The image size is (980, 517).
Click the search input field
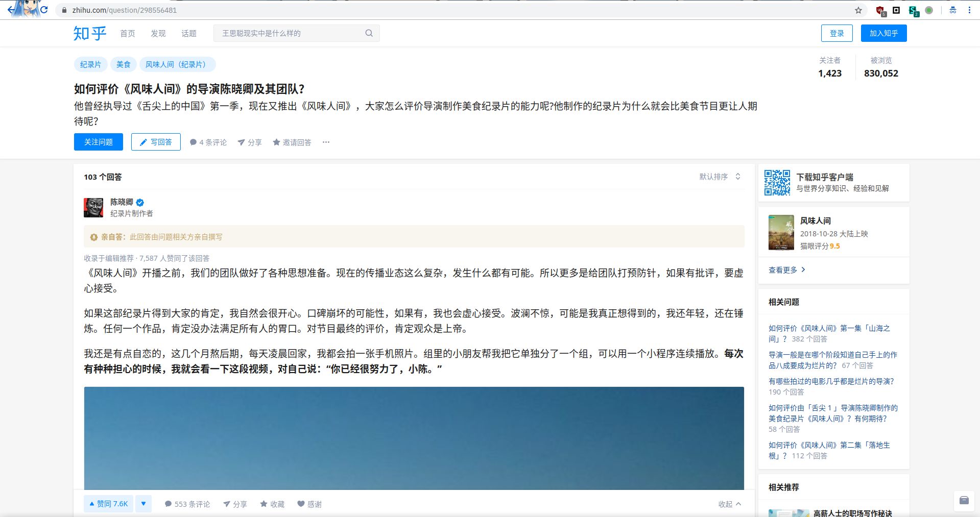(x=289, y=33)
